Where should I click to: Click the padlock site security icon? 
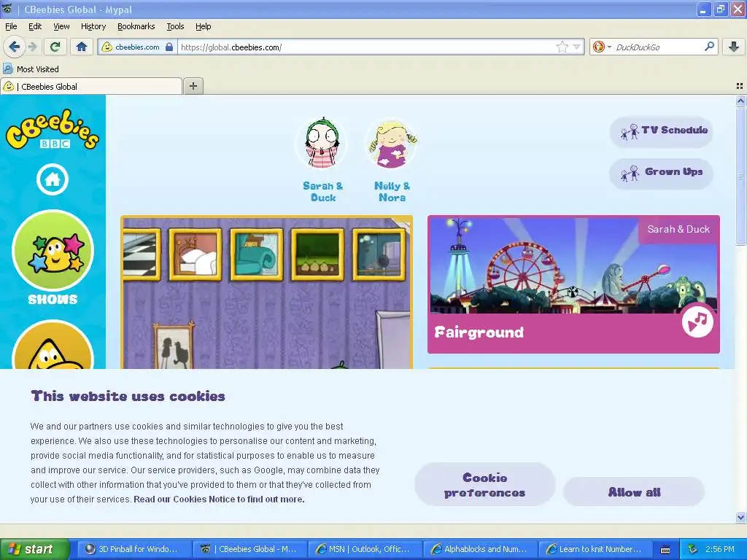169,47
